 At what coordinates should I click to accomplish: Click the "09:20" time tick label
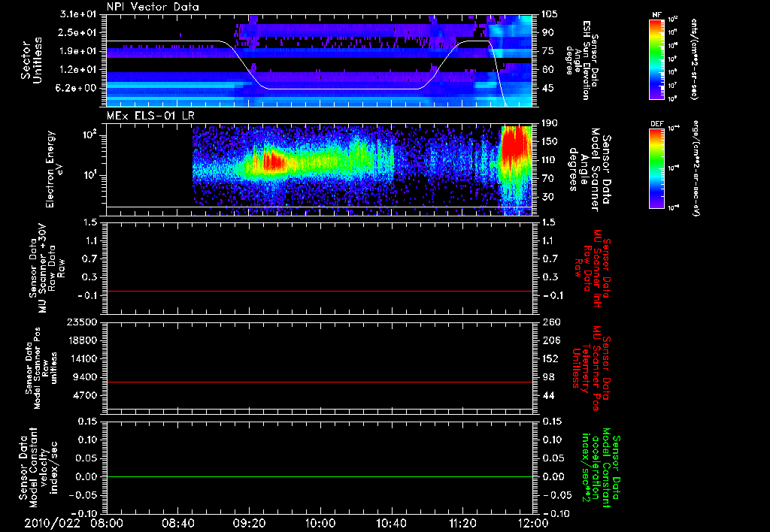coord(249,523)
